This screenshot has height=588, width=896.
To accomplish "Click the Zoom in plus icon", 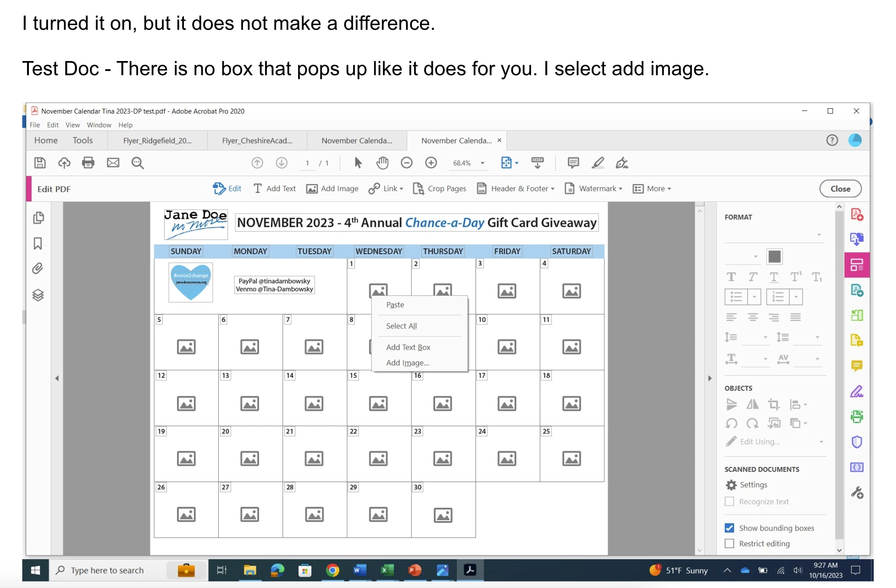I will click(x=431, y=163).
